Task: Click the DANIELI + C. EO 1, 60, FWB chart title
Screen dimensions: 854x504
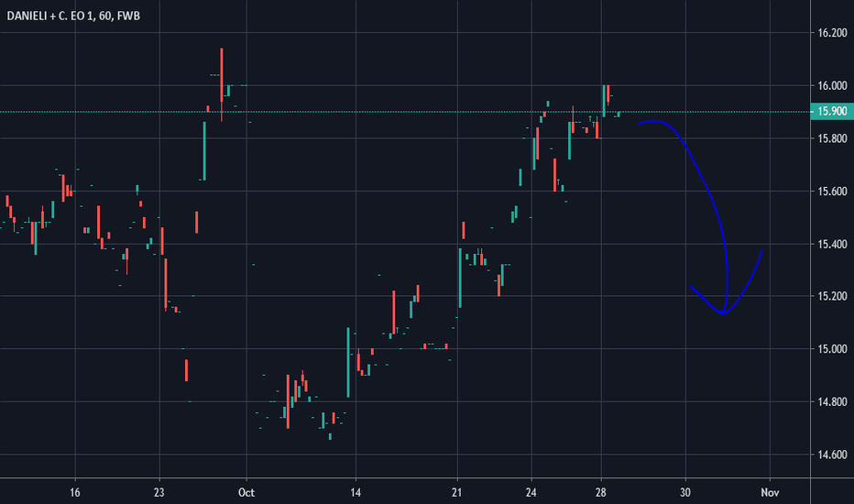Action: tap(73, 16)
